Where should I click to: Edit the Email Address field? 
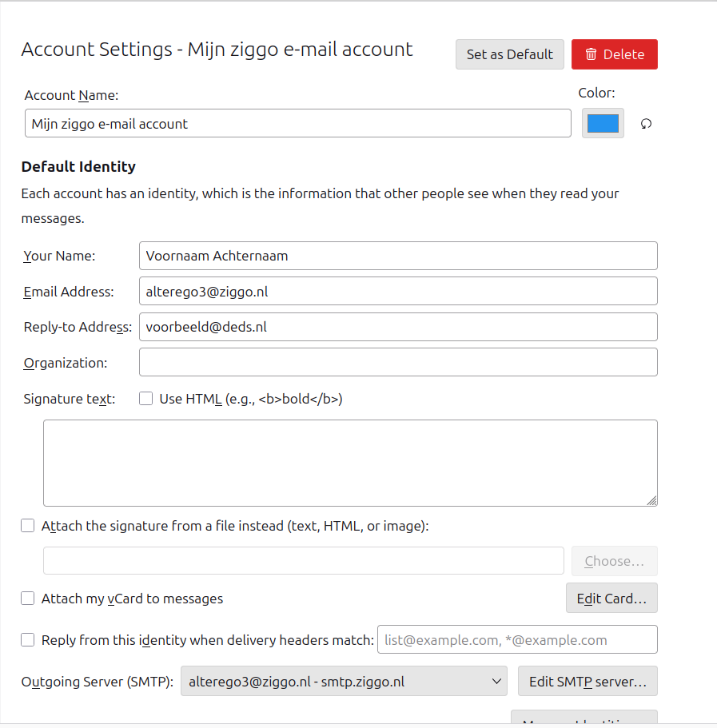point(398,292)
